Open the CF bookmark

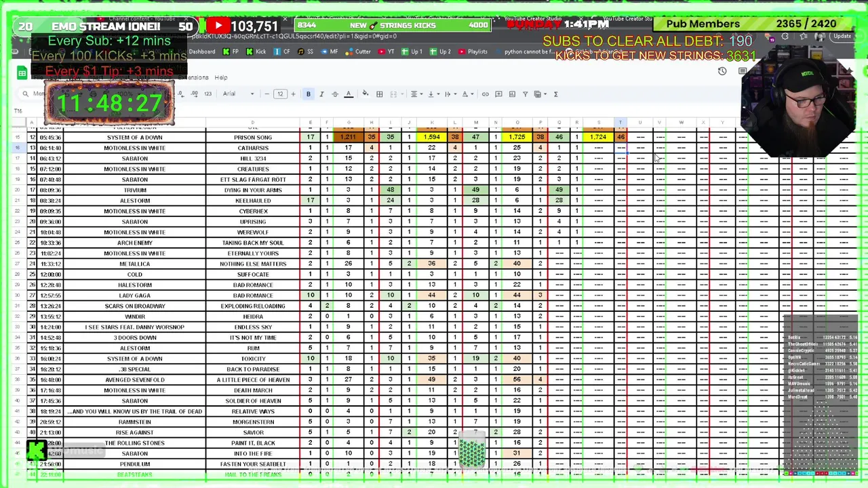[283, 52]
